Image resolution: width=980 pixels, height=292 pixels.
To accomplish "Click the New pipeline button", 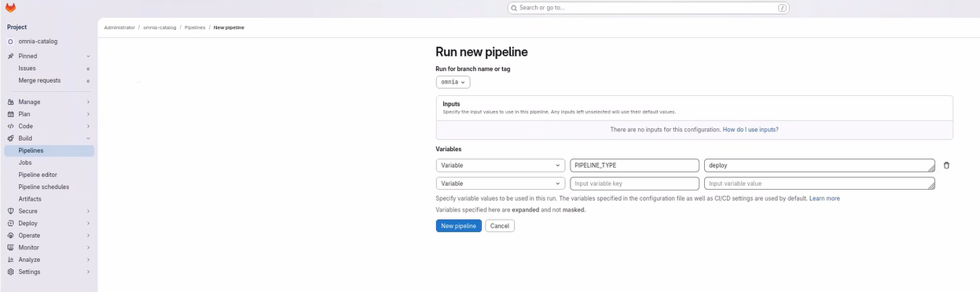I will [x=459, y=226].
